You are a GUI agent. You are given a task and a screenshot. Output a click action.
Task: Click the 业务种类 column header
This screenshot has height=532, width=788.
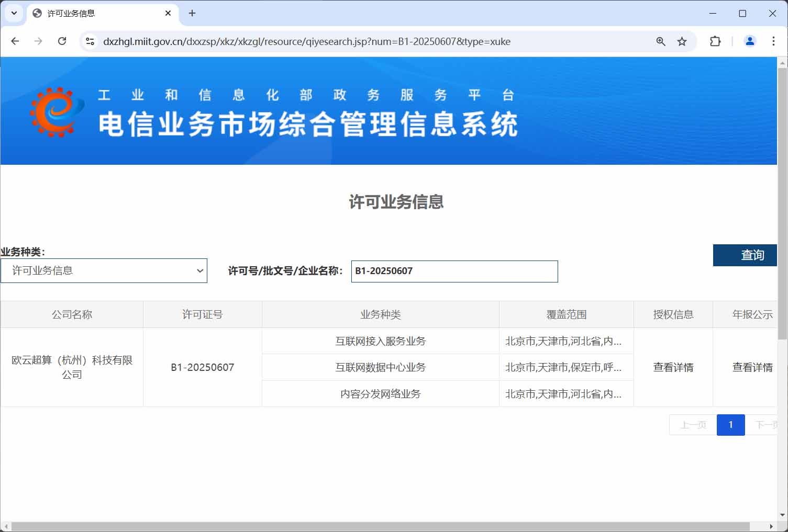pyautogui.click(x=381, y=314)
